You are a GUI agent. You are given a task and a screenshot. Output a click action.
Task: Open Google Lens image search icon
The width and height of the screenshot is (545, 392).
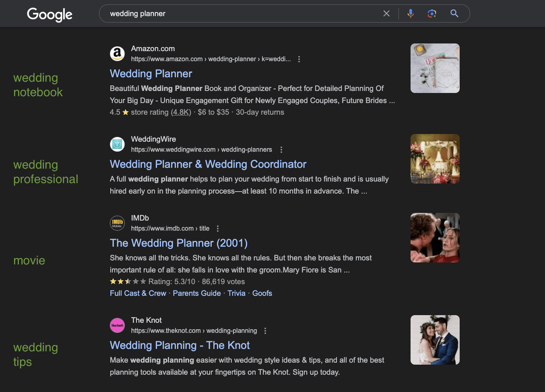click(432, 14)
